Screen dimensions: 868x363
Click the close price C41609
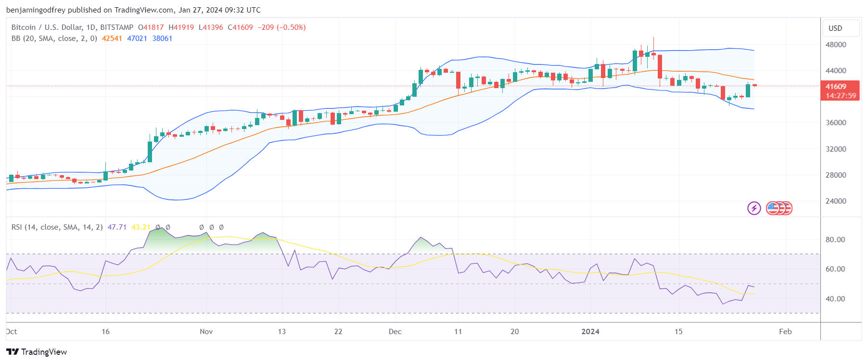[241, 27]
